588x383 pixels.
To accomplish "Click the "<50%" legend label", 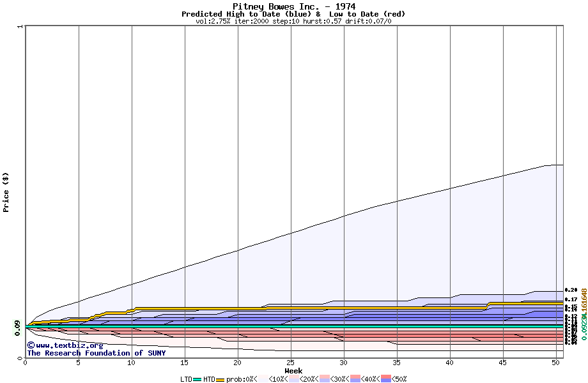I will click(x=399, y=379).
